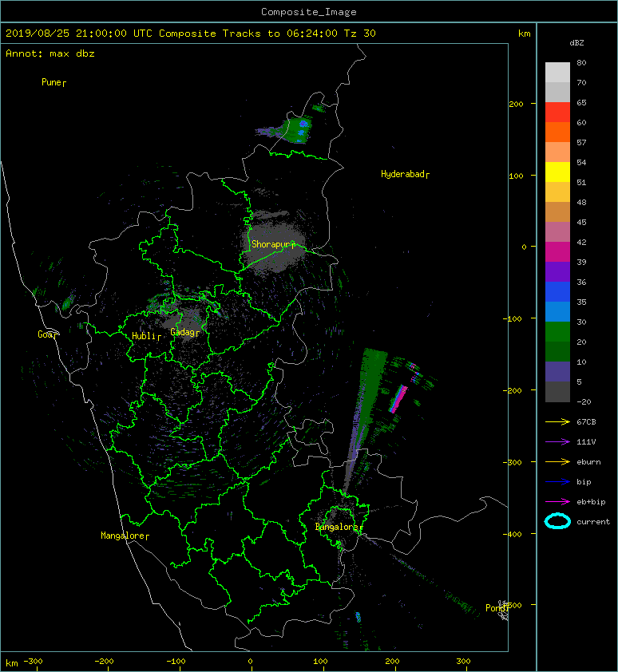618x672 pixels.
Task: Pick the bright yellow dBZ swatch
Action: click(557, 172)
